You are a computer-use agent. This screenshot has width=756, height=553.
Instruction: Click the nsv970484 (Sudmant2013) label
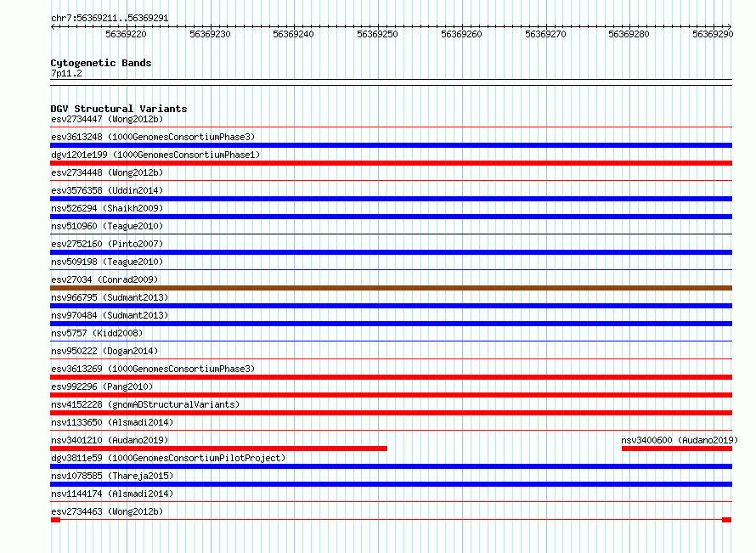pos(110,315)
